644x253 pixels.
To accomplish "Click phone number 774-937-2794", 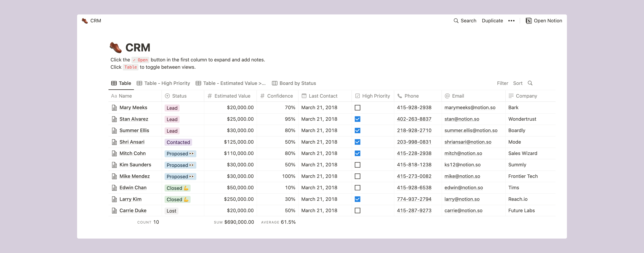I will tap(414, 199).
